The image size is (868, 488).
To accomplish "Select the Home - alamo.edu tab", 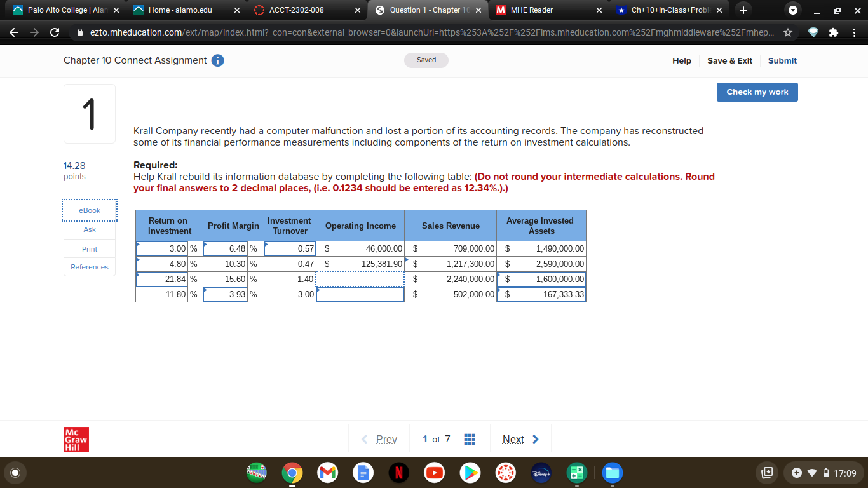I will click(178, 10).
